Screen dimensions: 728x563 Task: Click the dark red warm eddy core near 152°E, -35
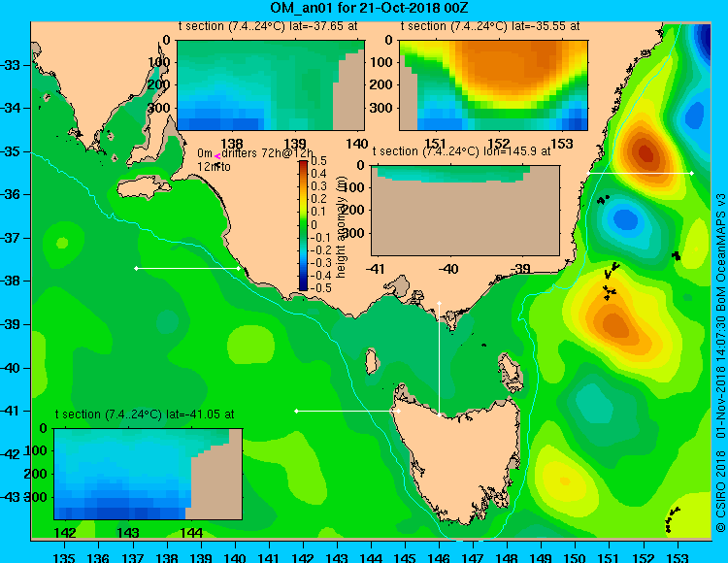pyautogui.click(x=645, y=153)
